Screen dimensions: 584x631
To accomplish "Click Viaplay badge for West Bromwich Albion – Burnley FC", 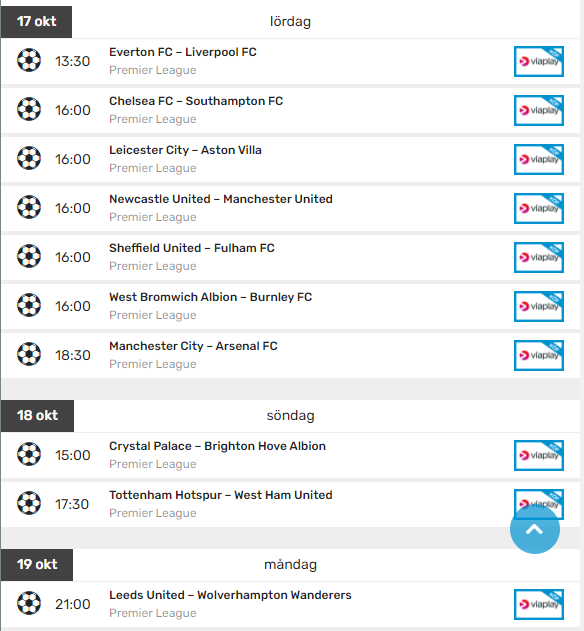I will [x=539, y=306].
